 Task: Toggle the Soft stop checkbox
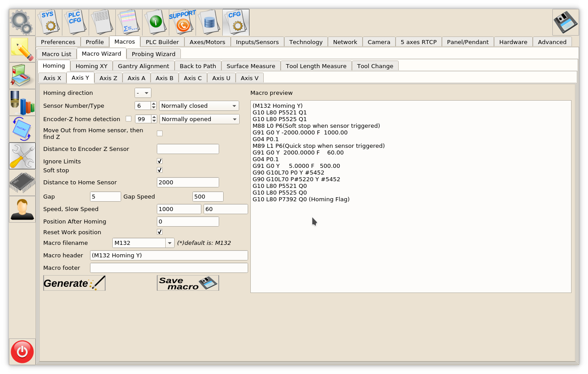159,170
